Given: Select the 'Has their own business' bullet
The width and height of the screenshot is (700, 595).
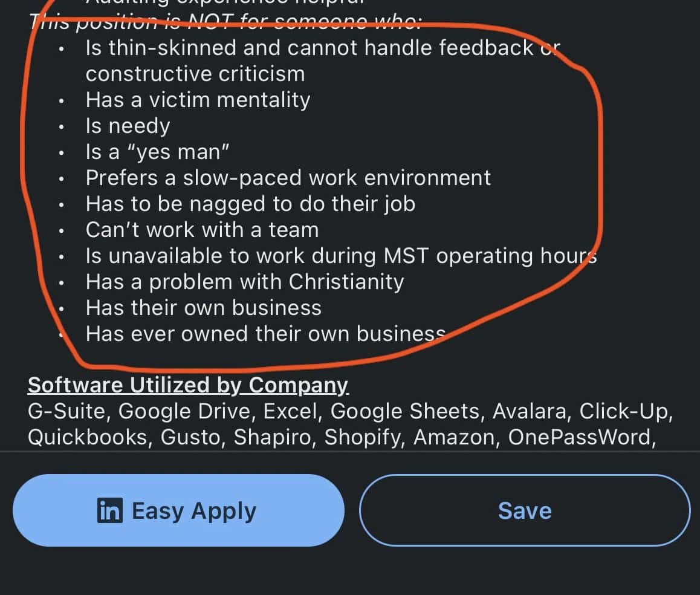Looking at the screenshot, I should click(204, 307).
